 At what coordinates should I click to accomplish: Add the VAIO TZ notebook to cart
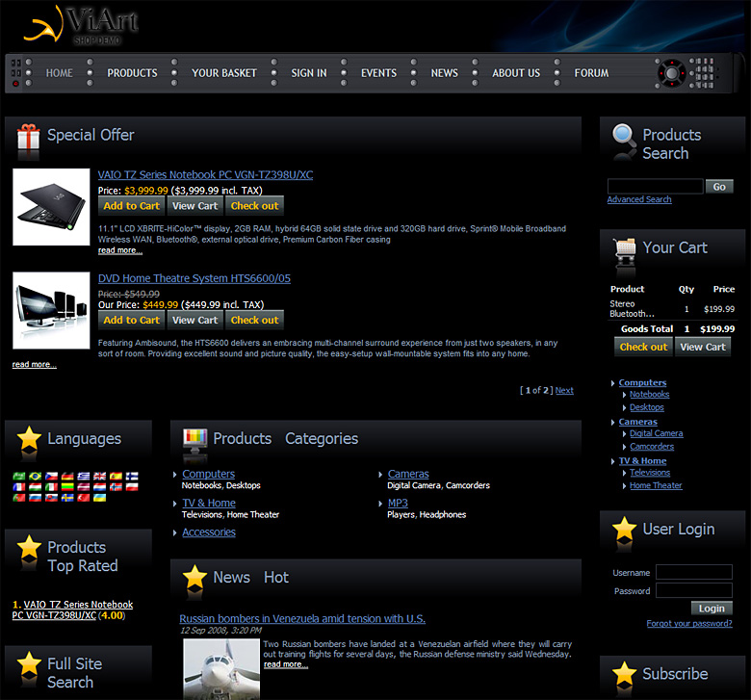coord(131,206)
